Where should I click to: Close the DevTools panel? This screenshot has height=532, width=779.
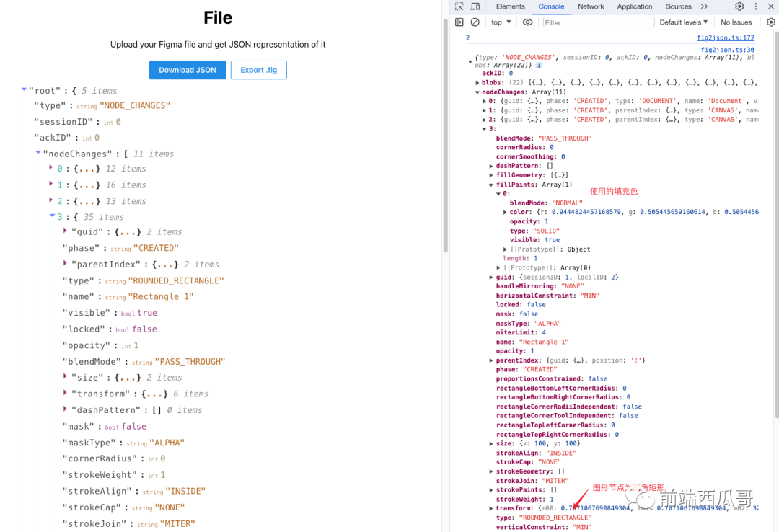(x=771, y=6)
